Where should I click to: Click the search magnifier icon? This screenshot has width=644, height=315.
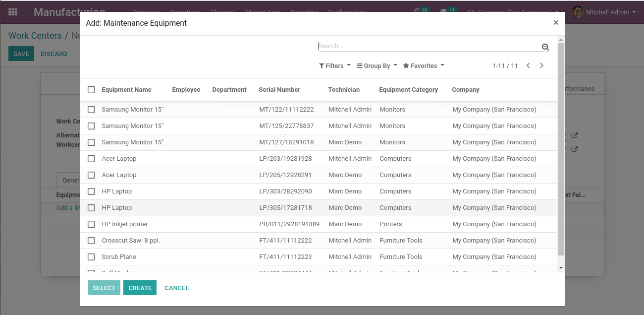(545, 47)
